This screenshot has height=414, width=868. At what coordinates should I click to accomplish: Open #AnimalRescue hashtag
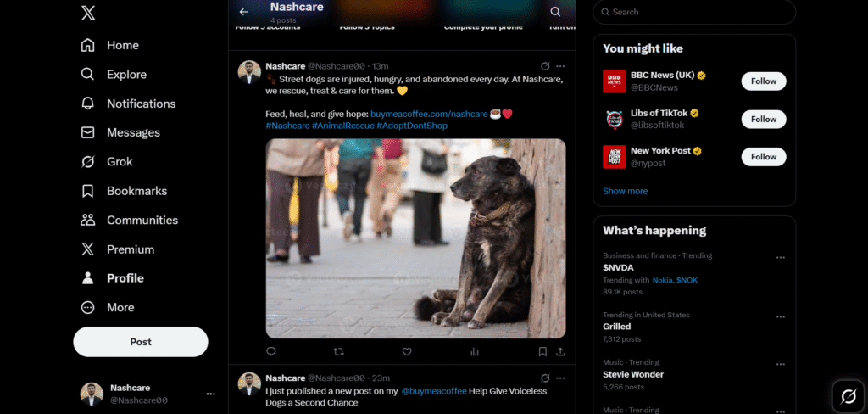tap(342, 126)
